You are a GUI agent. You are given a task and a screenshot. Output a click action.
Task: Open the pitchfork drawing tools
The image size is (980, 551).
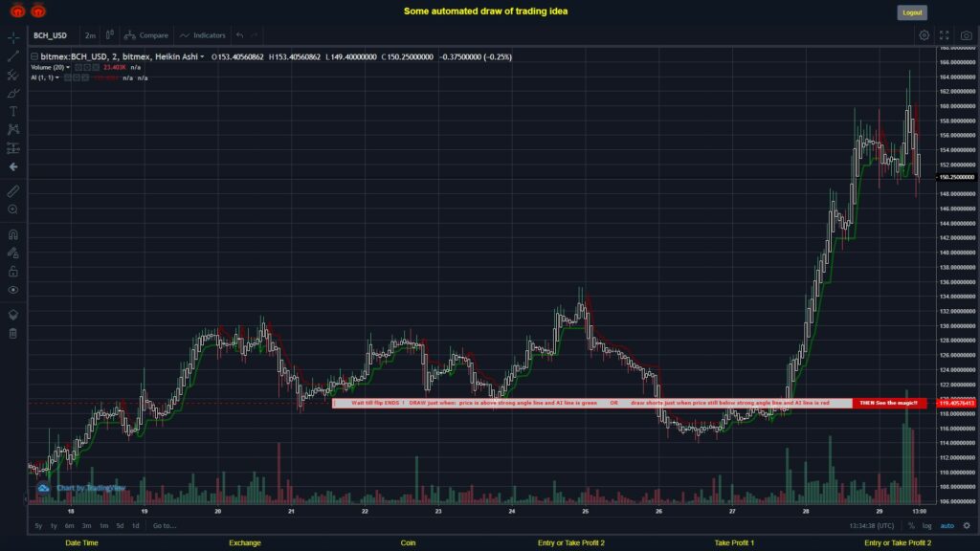pyautogui.click(x=13, y=75)
